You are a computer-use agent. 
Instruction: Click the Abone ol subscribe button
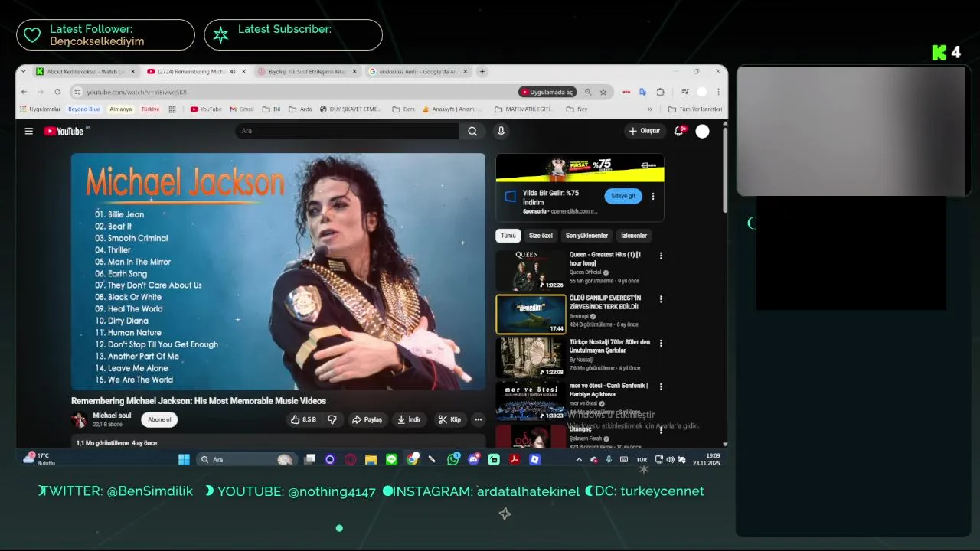(x=159, y=419)
